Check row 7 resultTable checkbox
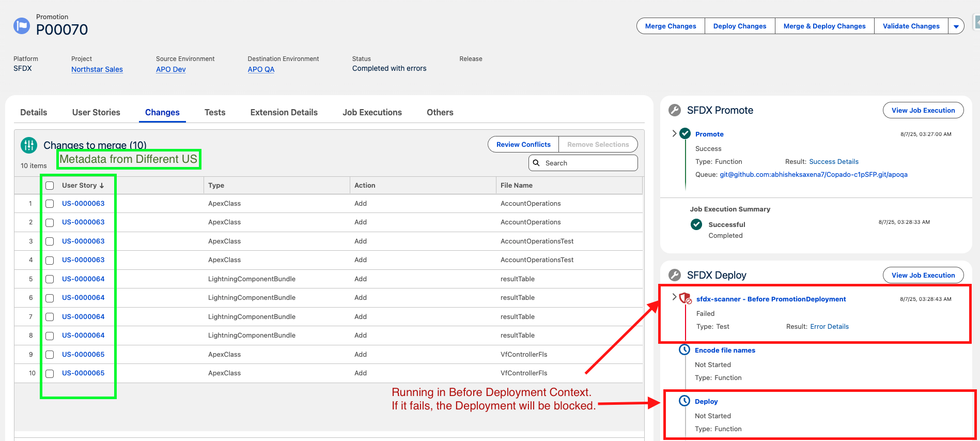The height and width of the screenshot is (441, 980). 50,317
